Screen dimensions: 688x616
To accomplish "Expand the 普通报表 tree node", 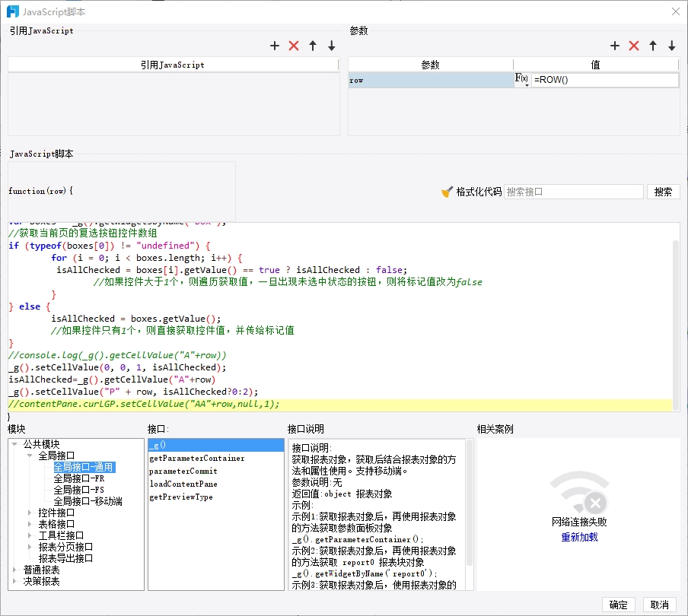I will 14,570.
